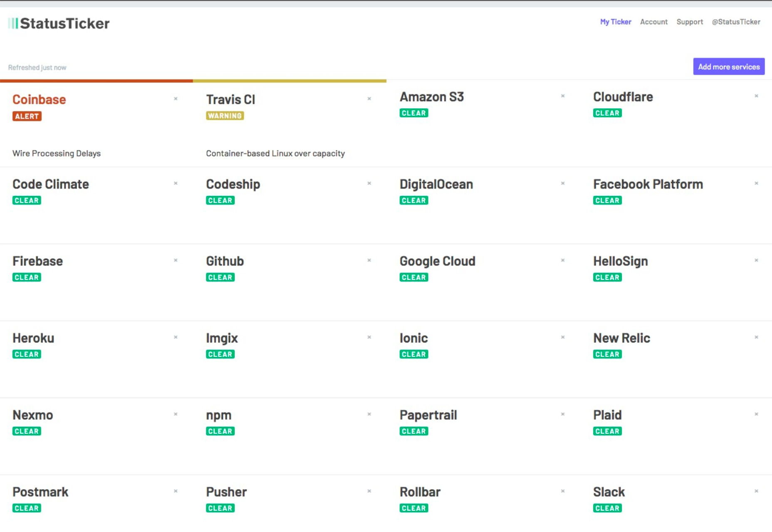772x532 pixels.
Task: Remove the npm service card
Action: (x=369, y=414)
